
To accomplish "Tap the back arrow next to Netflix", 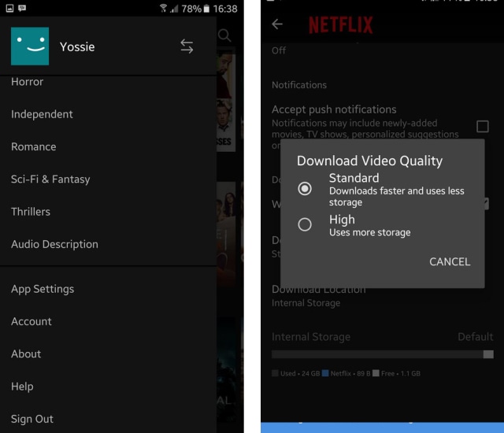I will [277, 24].
